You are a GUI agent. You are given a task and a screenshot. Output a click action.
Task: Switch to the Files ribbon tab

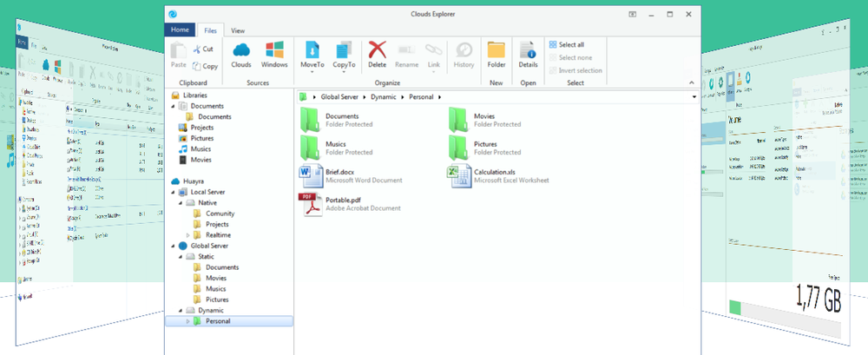[210, 30]
